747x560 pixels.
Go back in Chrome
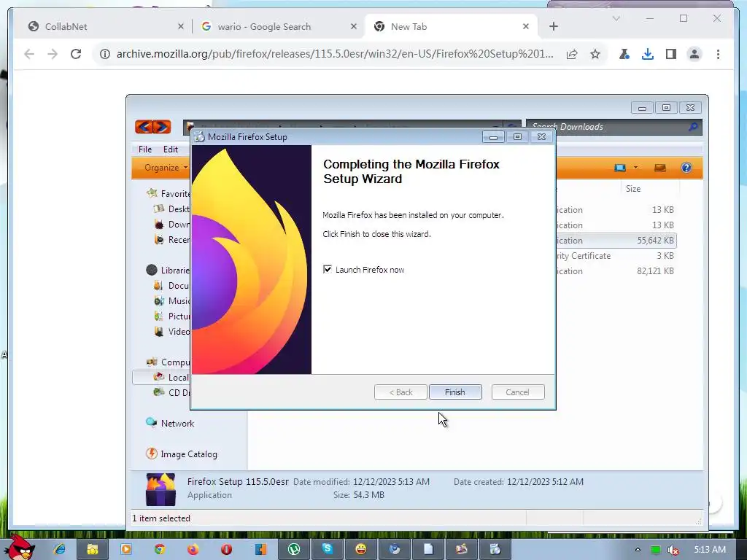click(x=29, y=54)
